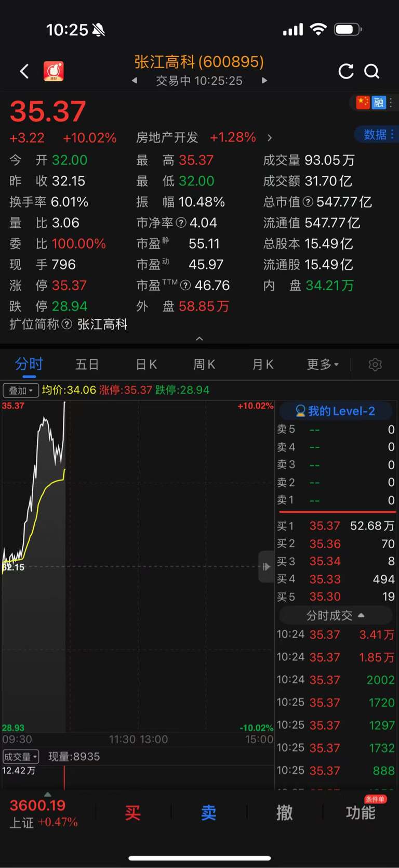
Task: Expand the 上证 index bar arrow
Action: point(48,794)
